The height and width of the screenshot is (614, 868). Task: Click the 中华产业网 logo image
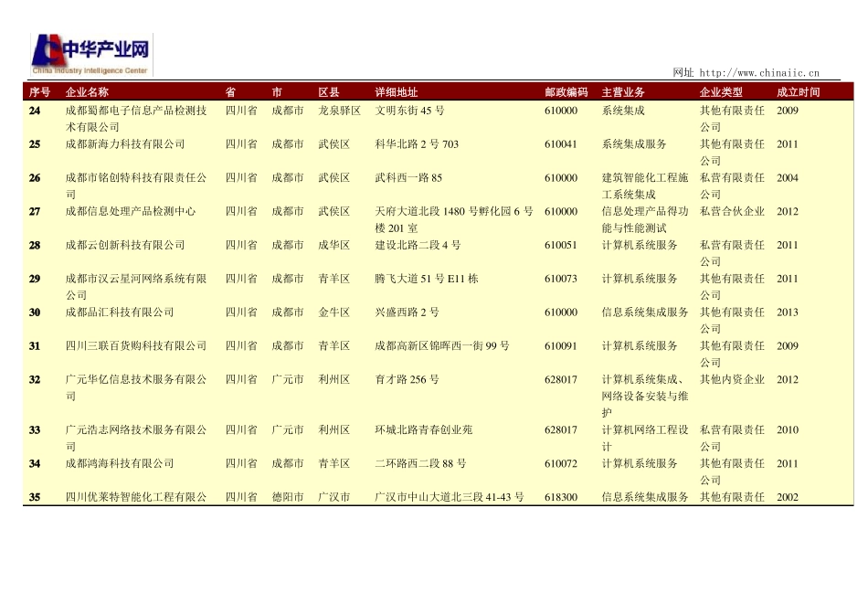(91, 54)
